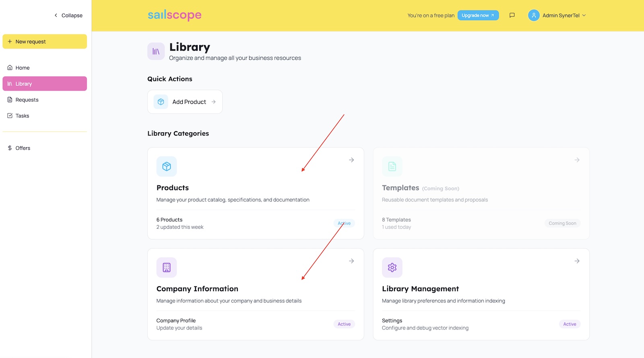Click the Company Information building icon
The height and width of the screenshot is (358, 644).
pyautogui.click(x=167, y=267)
